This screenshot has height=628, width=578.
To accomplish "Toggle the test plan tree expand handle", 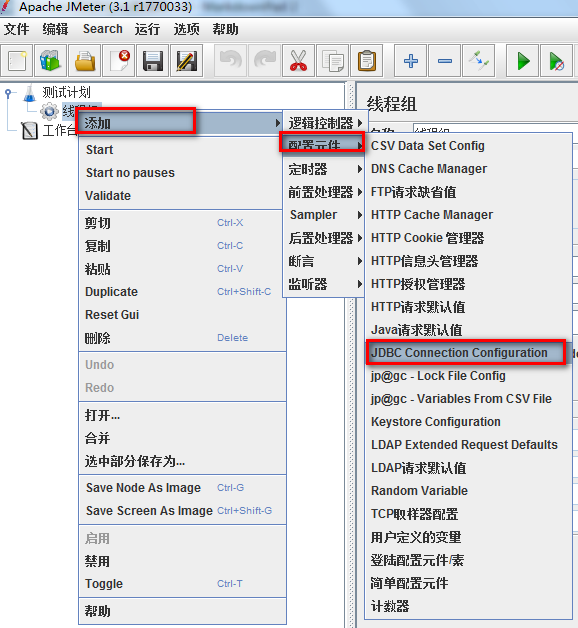I will coord(8,93).
